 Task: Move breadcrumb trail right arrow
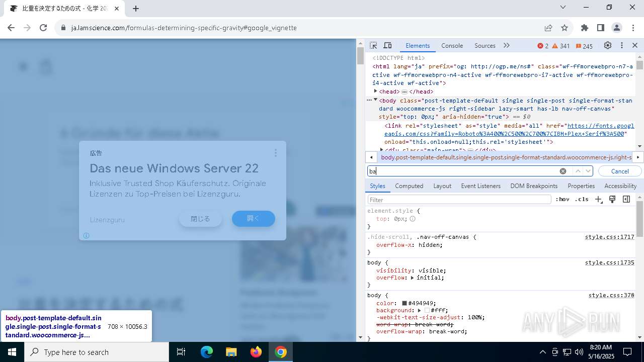pos(638,157)
